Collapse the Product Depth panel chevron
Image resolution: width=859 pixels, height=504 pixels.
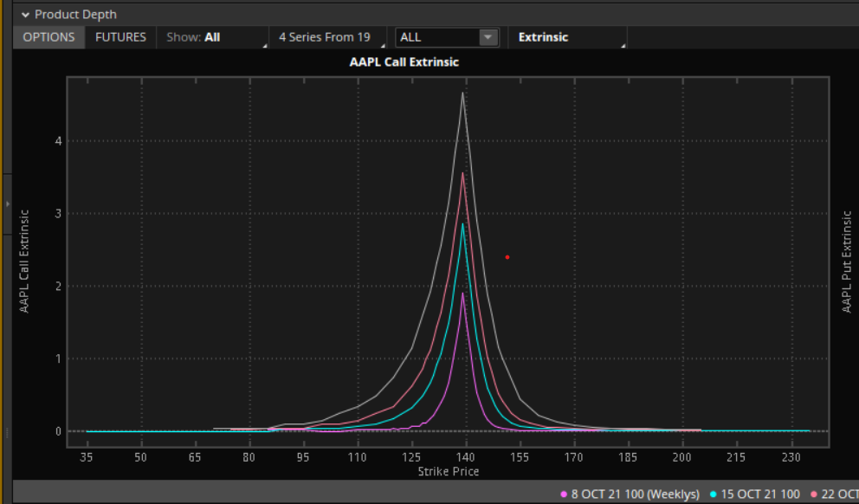pyautogui.click(x=24, y=15)
